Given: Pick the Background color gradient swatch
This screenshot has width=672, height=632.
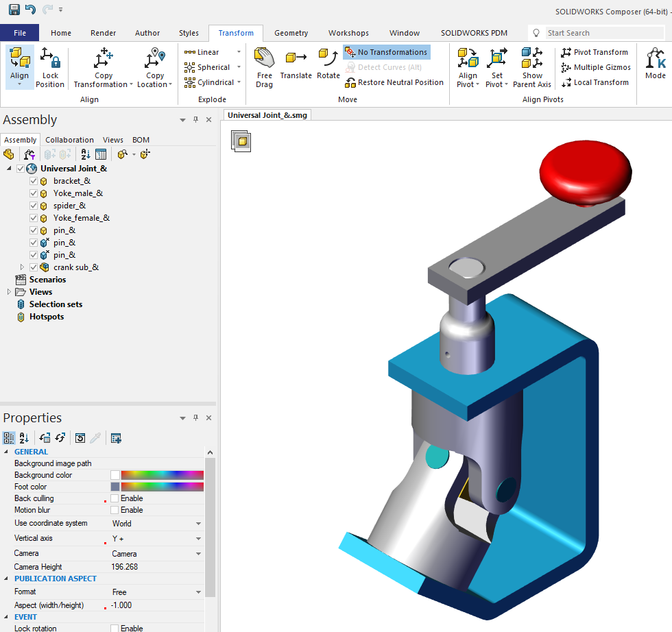Looking at the screenshot, I should 162,475.
